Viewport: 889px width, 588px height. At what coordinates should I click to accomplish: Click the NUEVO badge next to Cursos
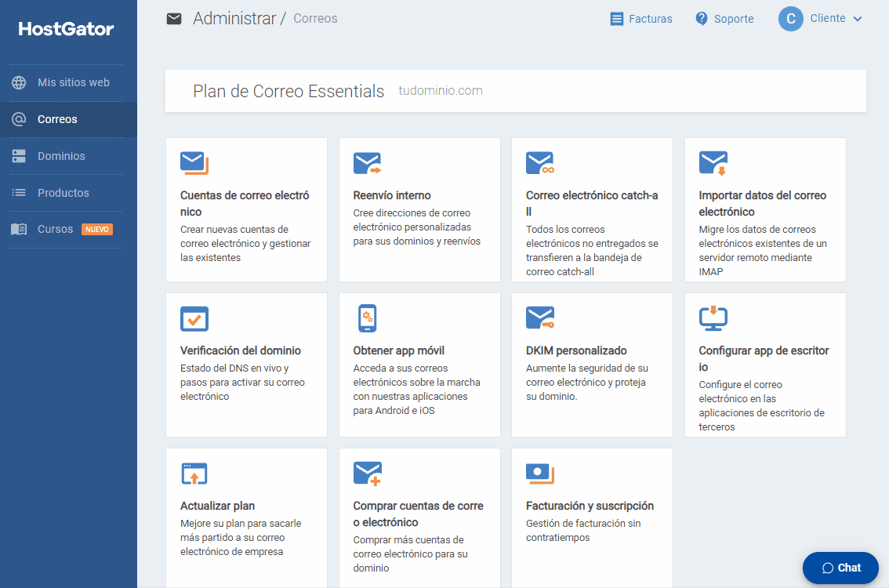(97, 229)
